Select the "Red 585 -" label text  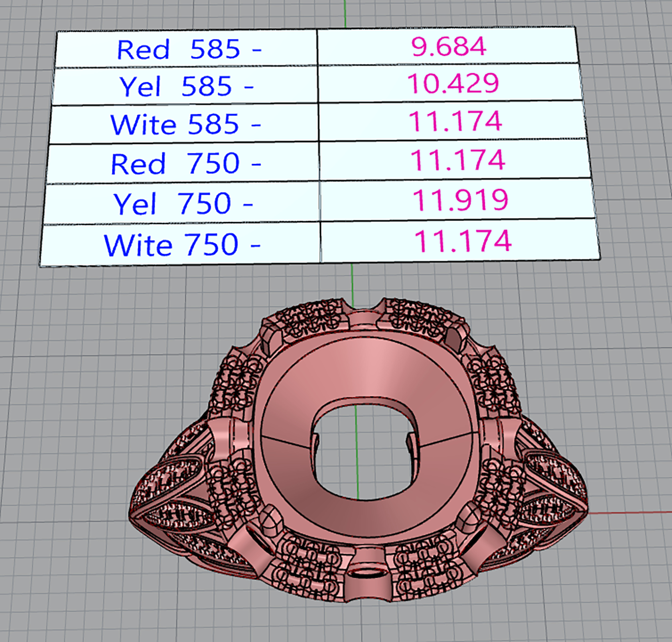[x=189, y=49]
